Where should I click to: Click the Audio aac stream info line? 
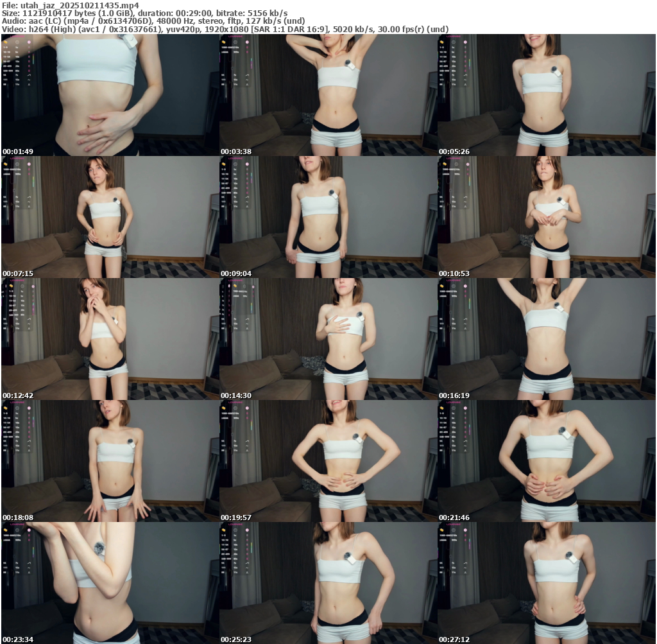153,21
